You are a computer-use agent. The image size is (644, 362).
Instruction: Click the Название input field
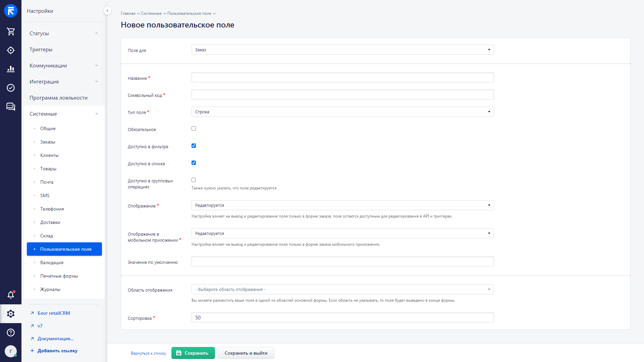[x=342, y=78]
